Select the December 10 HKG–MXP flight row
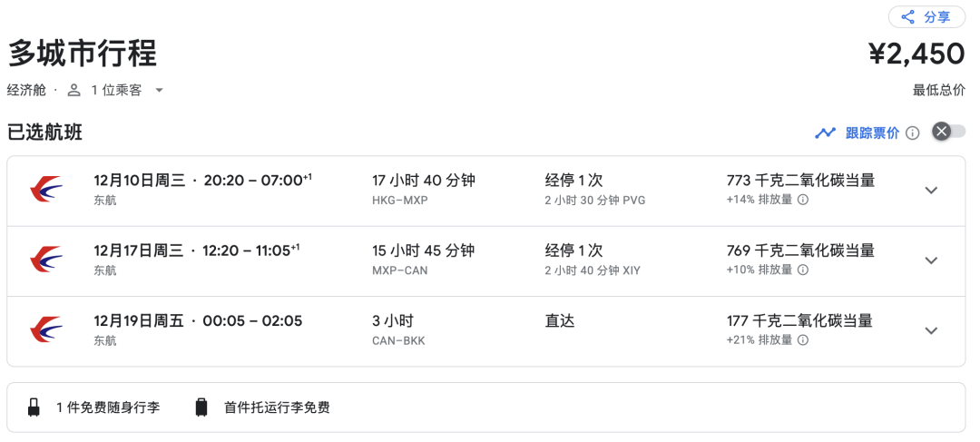 pyautogui.click(x=454, y=191)
